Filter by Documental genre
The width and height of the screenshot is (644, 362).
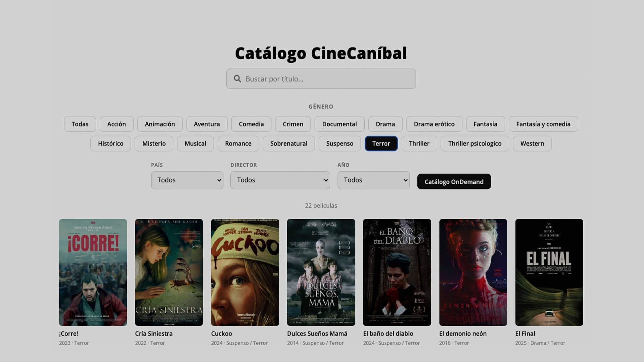coord(339,124)
